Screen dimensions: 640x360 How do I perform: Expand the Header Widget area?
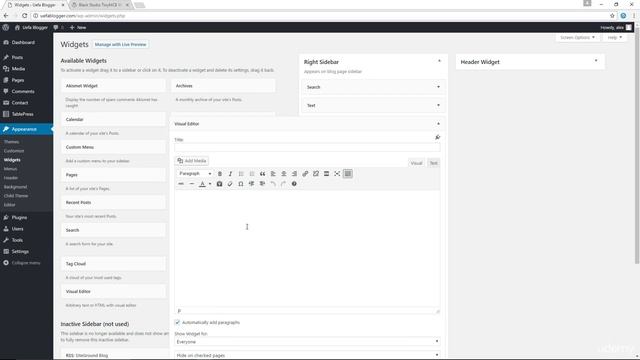[x=596, y=61]
